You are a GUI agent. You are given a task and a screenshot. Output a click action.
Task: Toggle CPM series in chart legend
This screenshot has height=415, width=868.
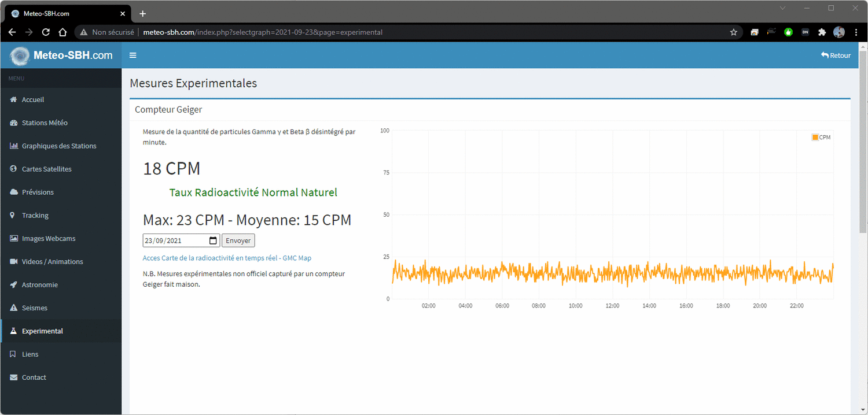pos(821,138)
